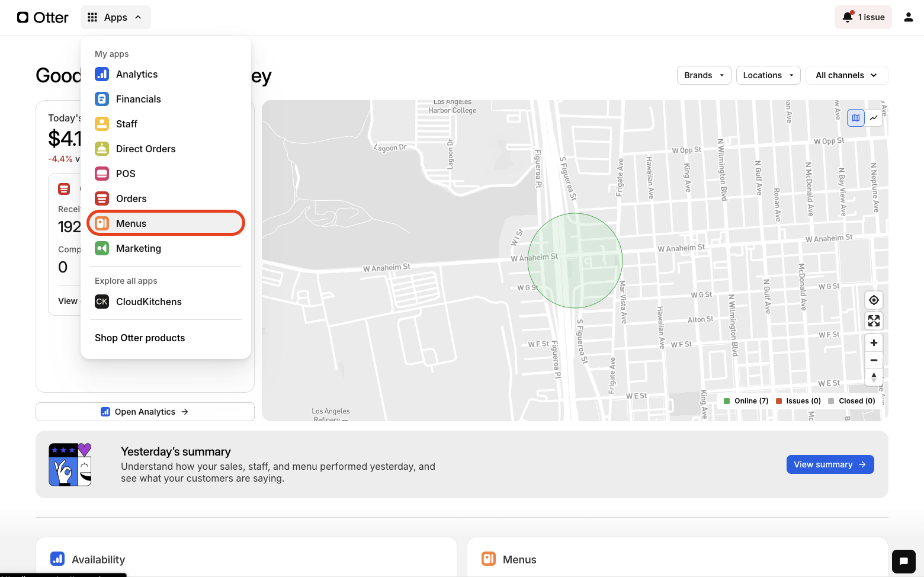
Task: Open the Analytics app icon
Action: [102, 74]
